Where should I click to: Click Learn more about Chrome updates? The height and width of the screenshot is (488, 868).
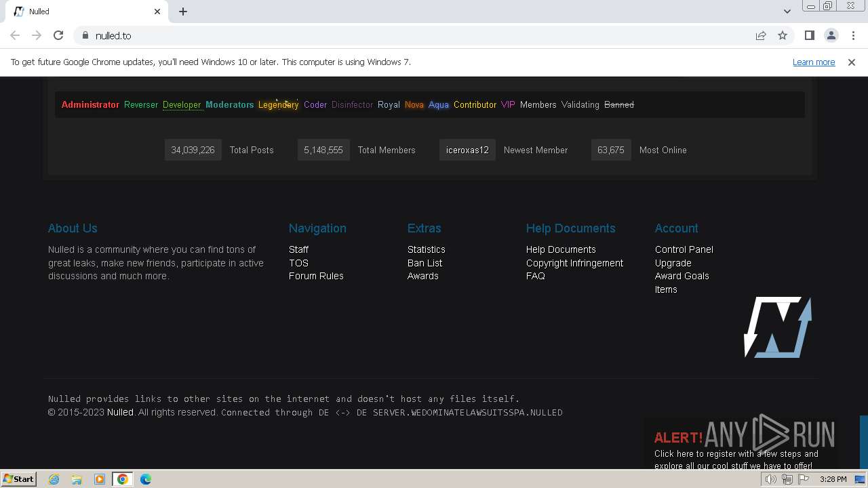[x=814, y=62]
